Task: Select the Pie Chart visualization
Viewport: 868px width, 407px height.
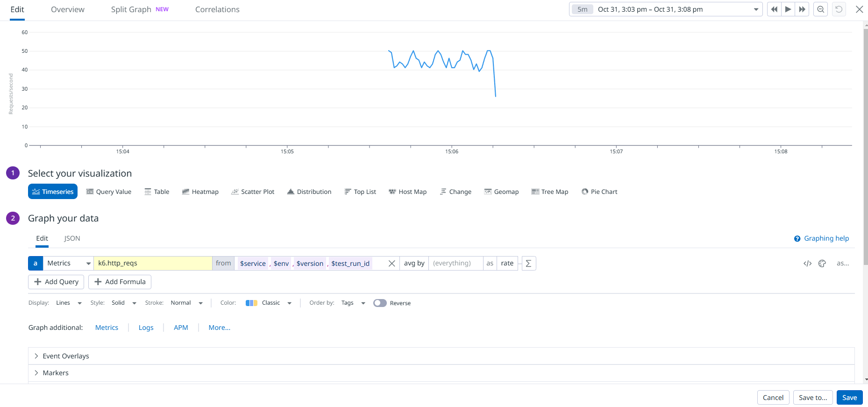Action: coord(599,192)
